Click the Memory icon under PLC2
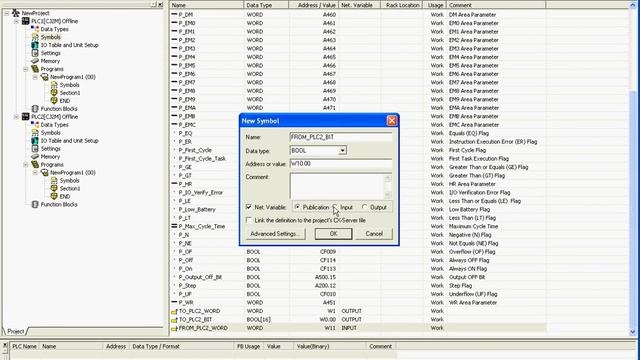The height and width of the screenshot is (360, 640). (x=35, y=156)
